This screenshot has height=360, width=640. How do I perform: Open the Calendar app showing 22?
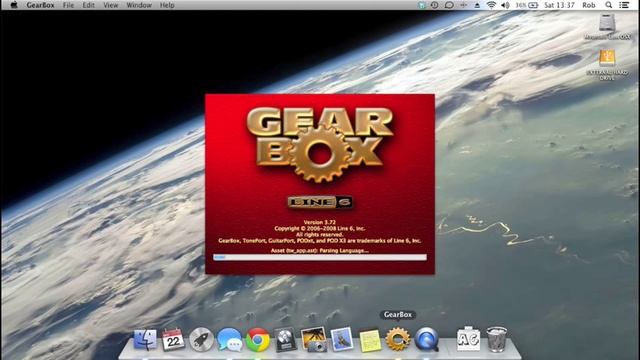pyautogui.click(x=173, y=340)
